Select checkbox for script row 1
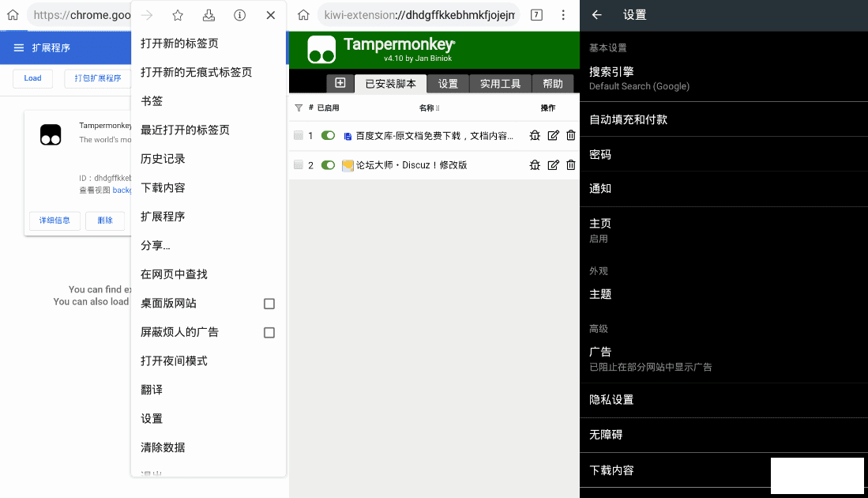 tap(299, 135)
